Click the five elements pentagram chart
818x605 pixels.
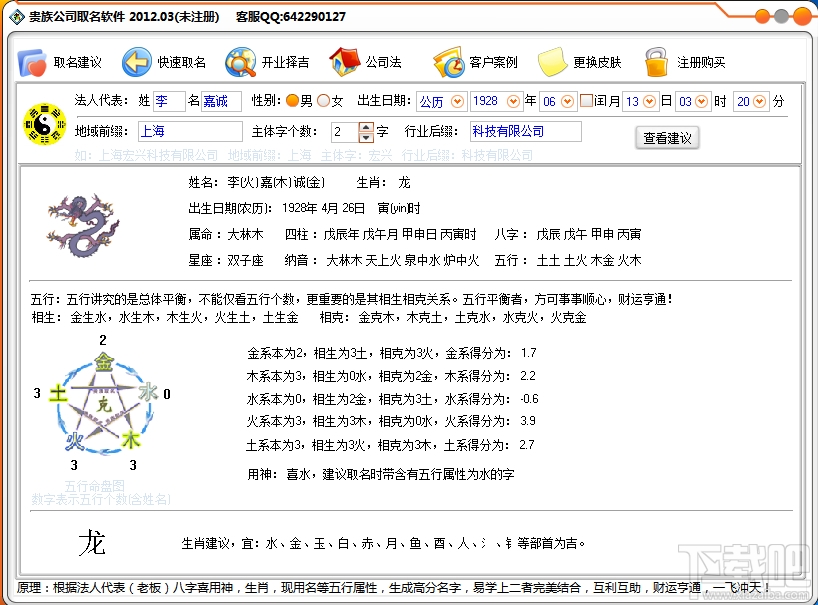click(103, 403)
